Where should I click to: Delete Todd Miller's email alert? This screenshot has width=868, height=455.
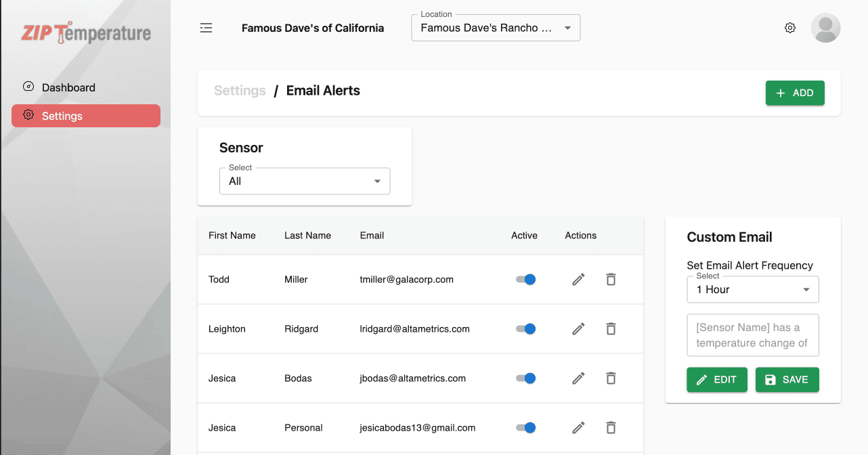tap(611, 280)
